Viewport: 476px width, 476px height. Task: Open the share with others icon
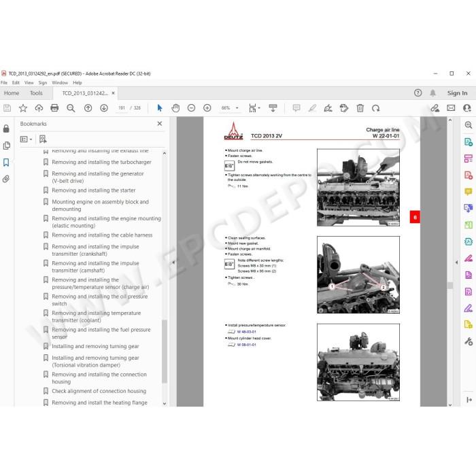point(467,108)
